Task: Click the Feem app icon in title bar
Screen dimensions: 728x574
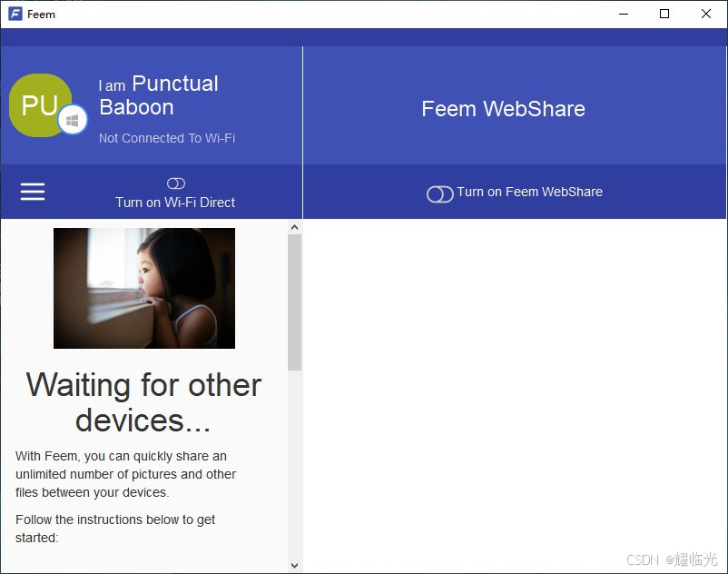Action: coord(15,14)
